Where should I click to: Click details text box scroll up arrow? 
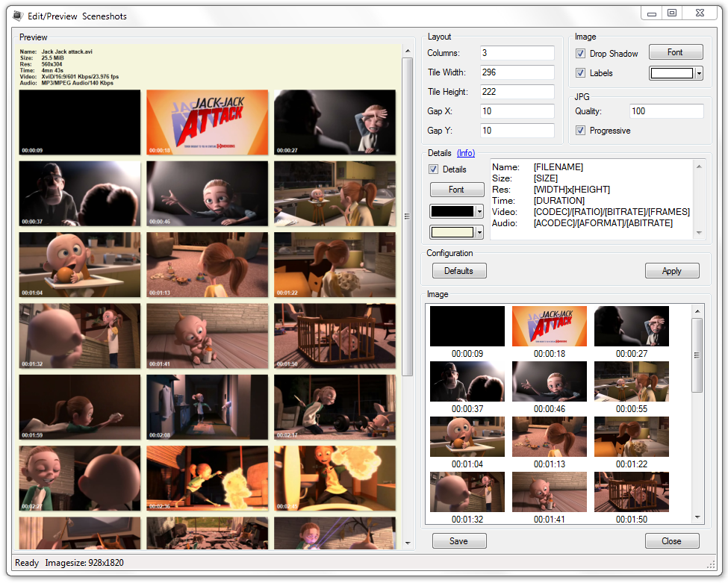pyautogui.click(x=699, y=166)
